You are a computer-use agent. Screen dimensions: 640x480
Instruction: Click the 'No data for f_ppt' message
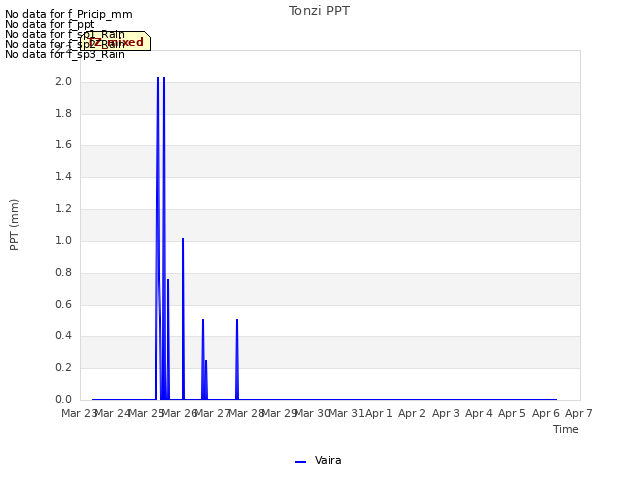tap(49, 24)
